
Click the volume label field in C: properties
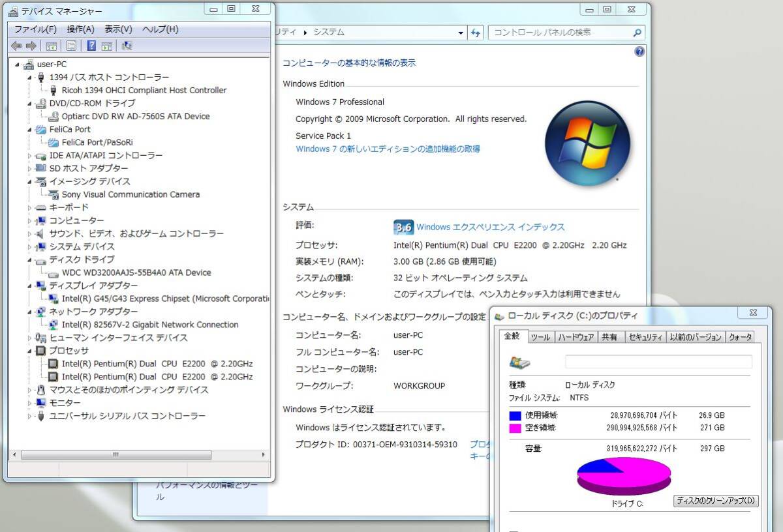(658, 362)
